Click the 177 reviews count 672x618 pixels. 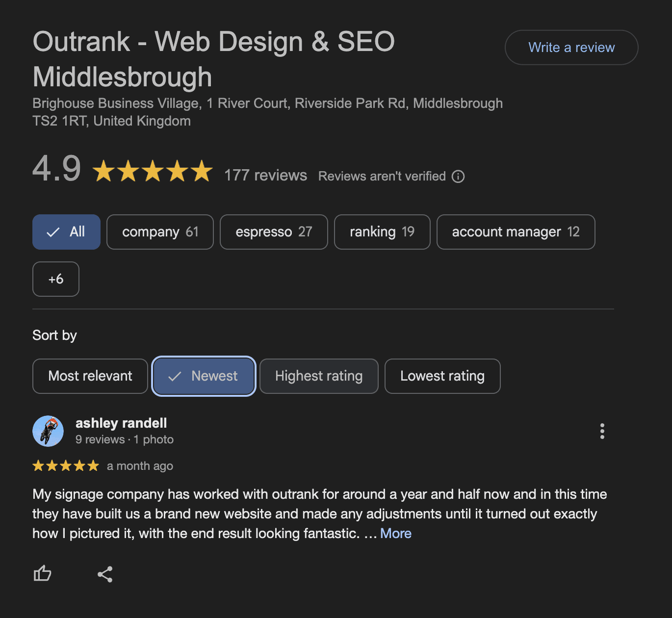265,175
